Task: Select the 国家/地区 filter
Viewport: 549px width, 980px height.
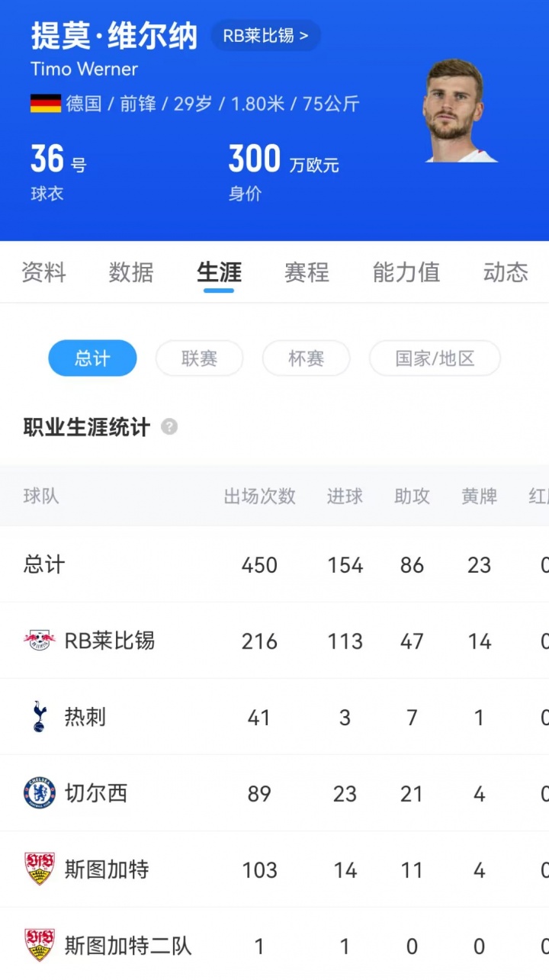Action: [x=435, y=358]
